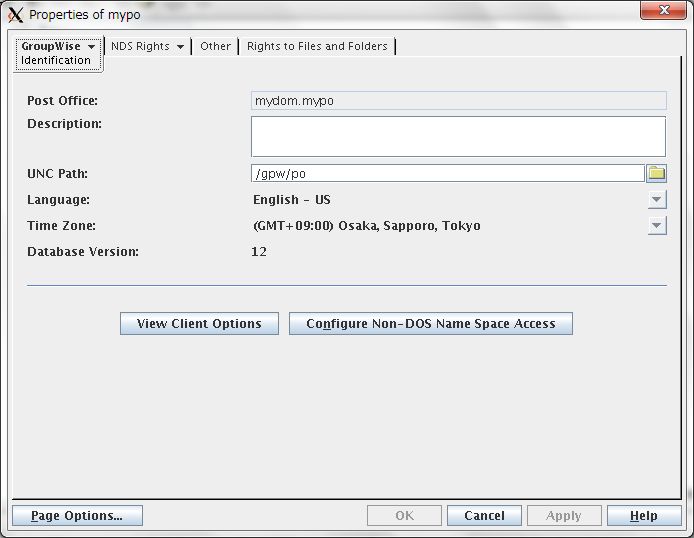
Task: Open Page Options button
Action: pyautogui.click(x=77, y=515)
